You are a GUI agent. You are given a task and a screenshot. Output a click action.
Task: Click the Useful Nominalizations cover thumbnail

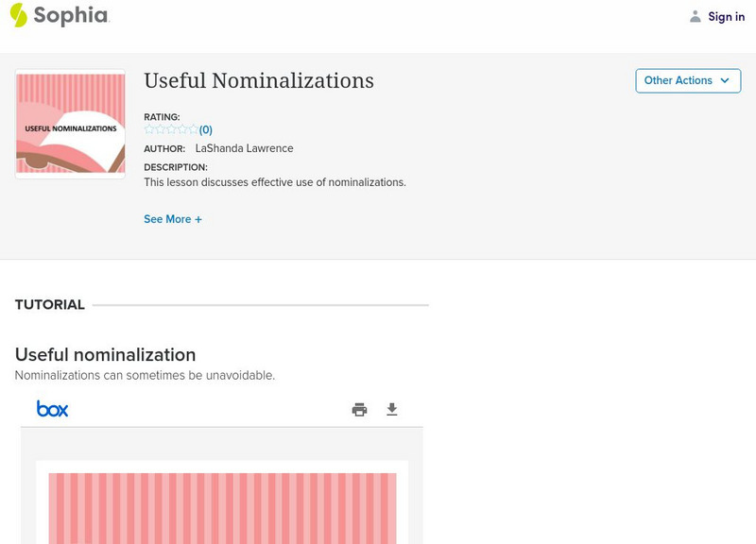tap(70, 123)
